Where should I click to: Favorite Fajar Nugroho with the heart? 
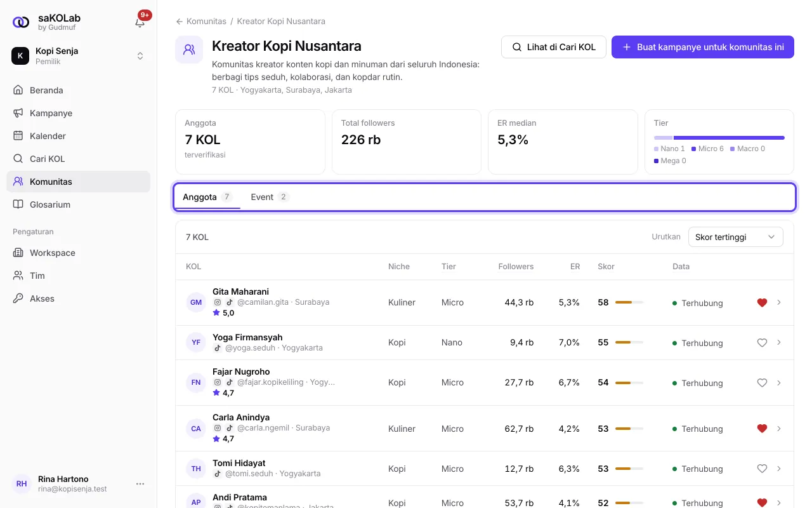[x=763, y=383]
